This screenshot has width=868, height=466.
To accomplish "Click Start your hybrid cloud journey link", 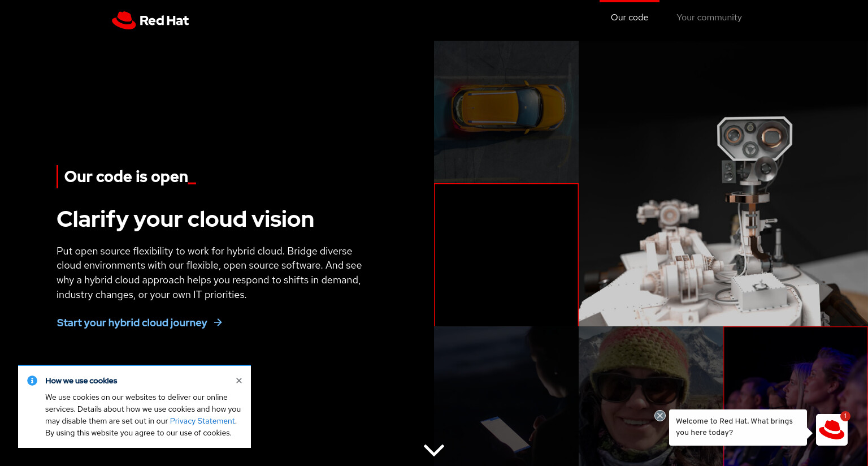I will (x=132, y=322).
